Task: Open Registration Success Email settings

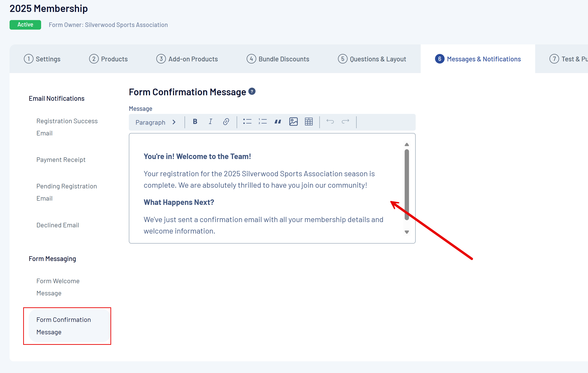Action: [67, 127]
